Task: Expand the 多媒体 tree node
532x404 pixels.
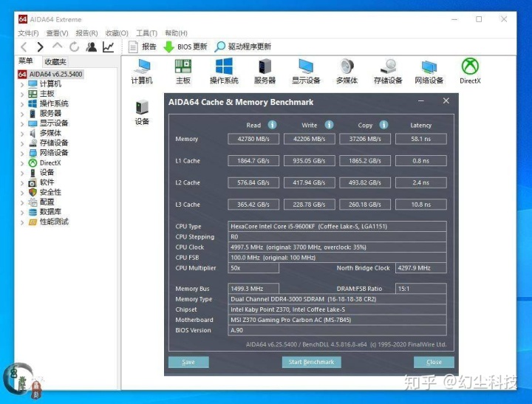Action: (22, 133)
